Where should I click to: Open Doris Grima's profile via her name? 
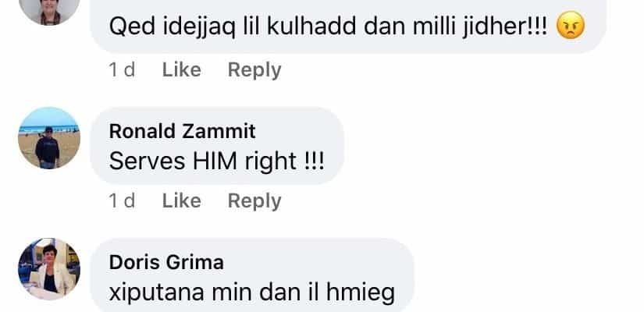pos(166,262)
